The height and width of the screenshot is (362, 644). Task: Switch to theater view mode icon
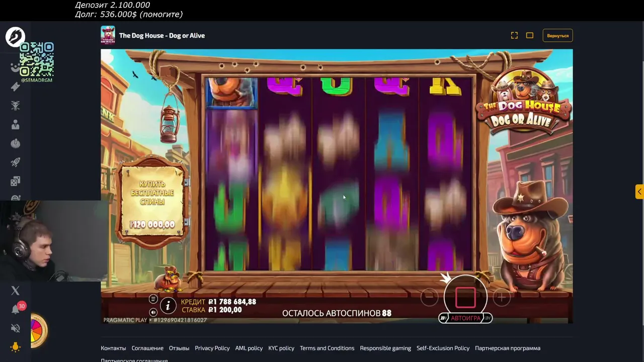[x=530, y=35]
